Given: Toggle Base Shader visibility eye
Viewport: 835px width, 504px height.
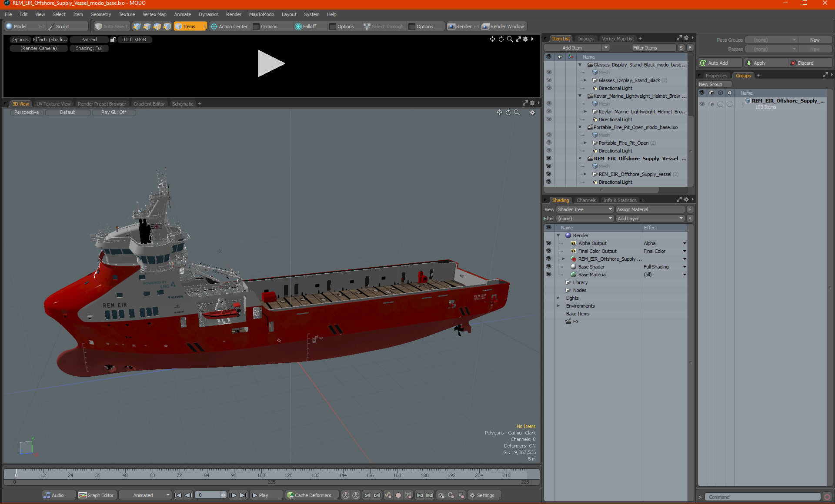Looking at the screenshot, I should tap(549, 267).
